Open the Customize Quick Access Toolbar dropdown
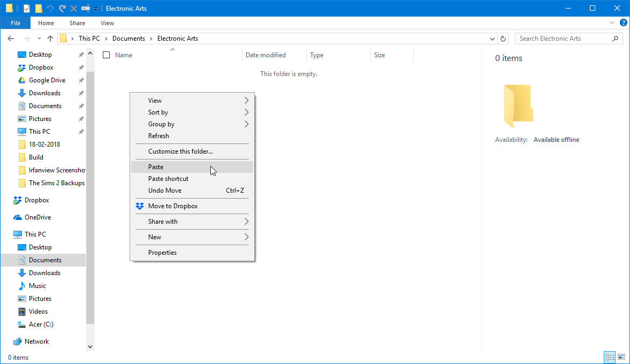This screenshot has height=364, width=630. coord(96,9)
